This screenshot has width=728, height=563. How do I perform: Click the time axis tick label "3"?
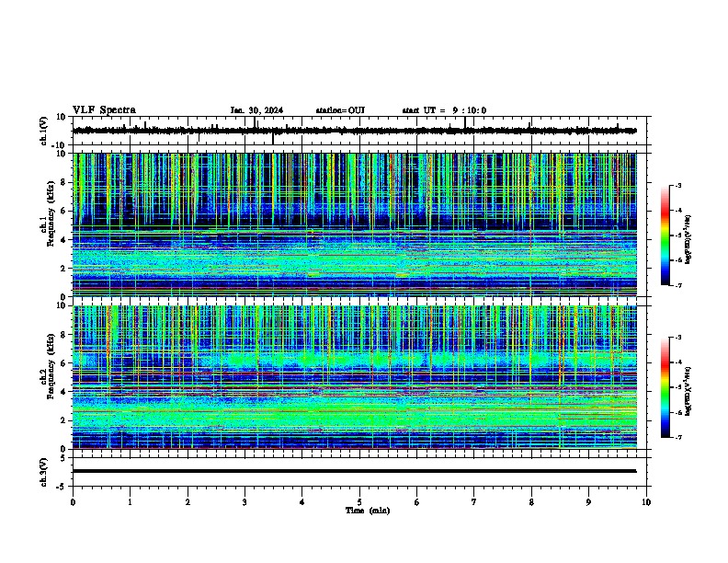(x=245, y=502)
